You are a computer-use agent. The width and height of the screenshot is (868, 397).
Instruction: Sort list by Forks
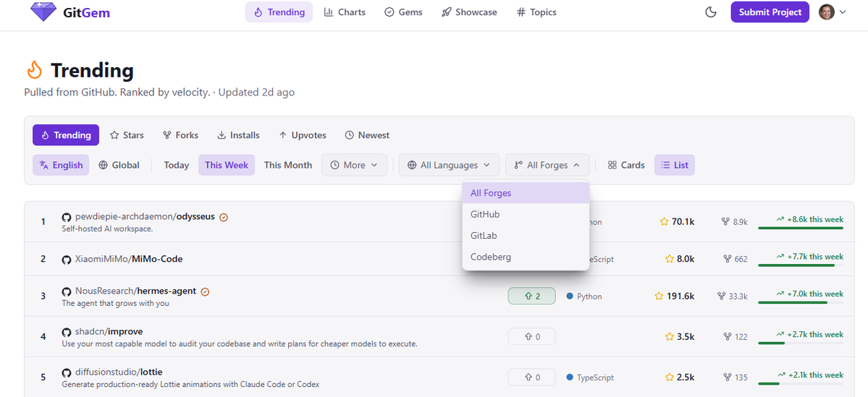coord(180,135)
